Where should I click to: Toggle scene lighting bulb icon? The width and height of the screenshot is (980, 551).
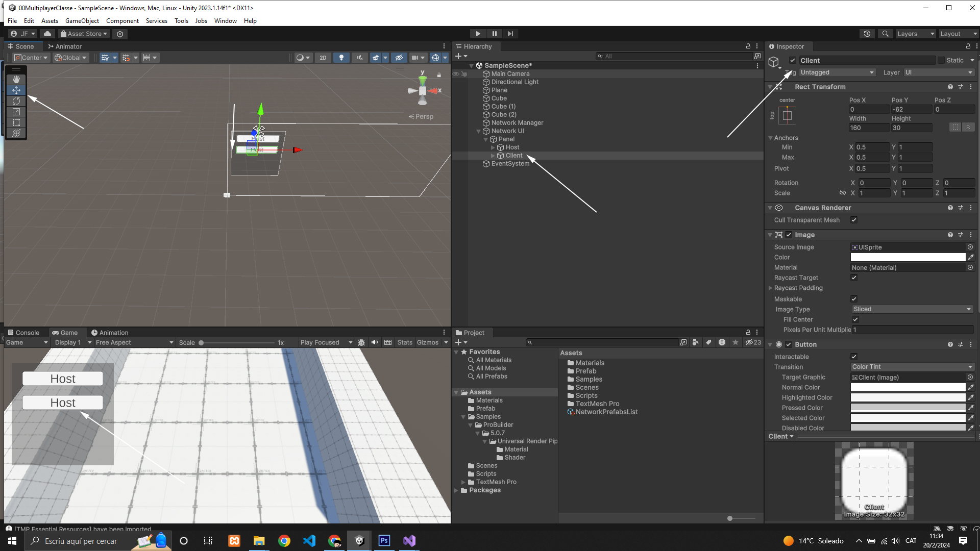[341, 58]
